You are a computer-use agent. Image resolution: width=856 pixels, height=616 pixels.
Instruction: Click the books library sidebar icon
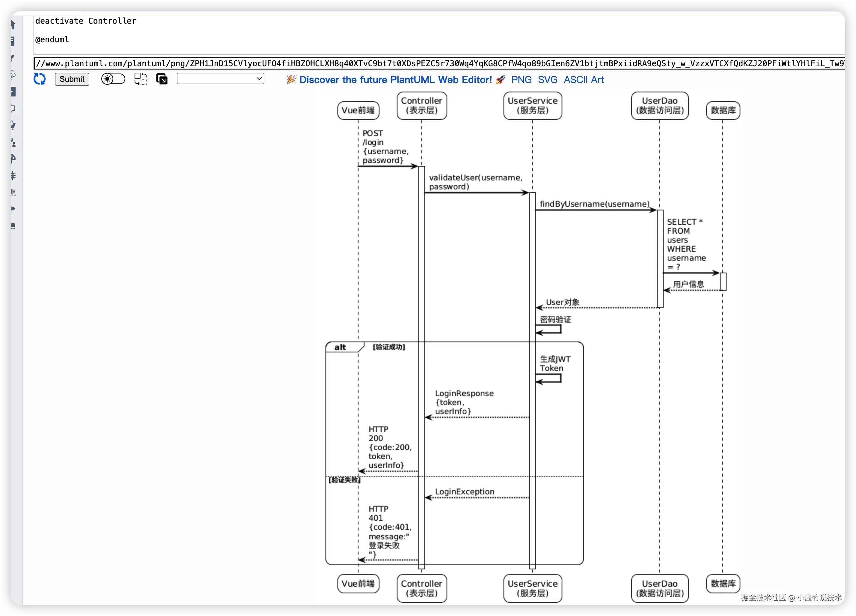tap(13, 193)
